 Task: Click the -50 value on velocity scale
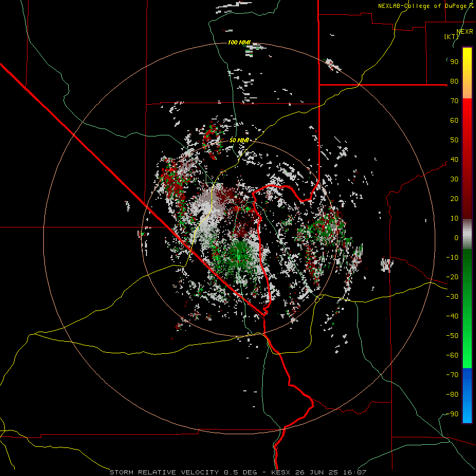tap(452, 336)
